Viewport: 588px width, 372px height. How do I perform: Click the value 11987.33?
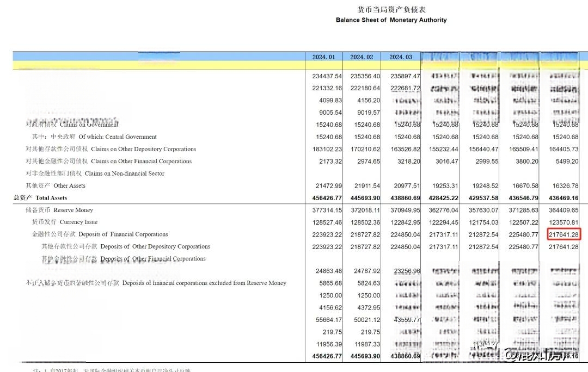367,344
